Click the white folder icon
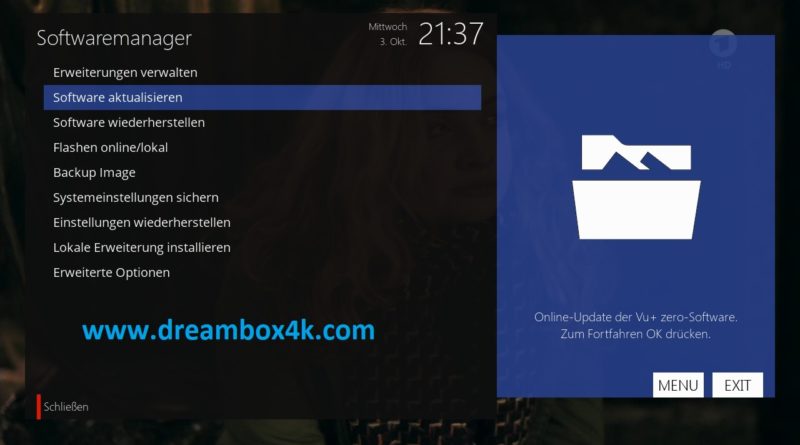This screenshot has width=800, height=445. point(636,187)
